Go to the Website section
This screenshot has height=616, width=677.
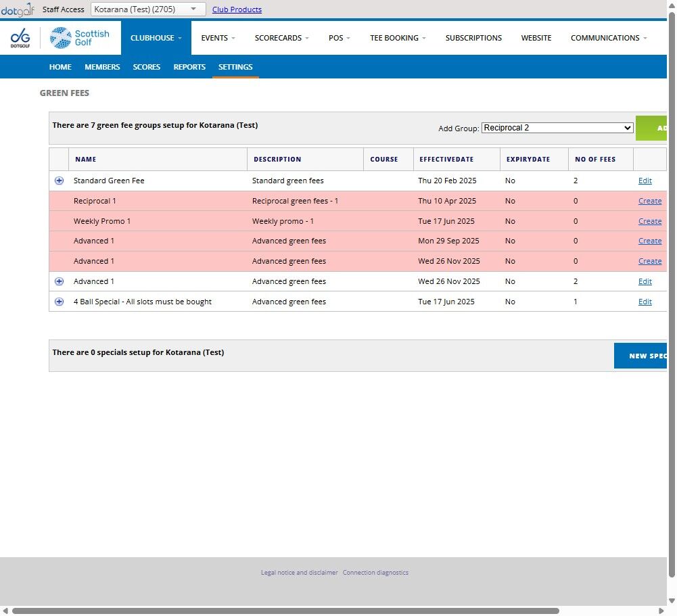(x=536, y=38)
